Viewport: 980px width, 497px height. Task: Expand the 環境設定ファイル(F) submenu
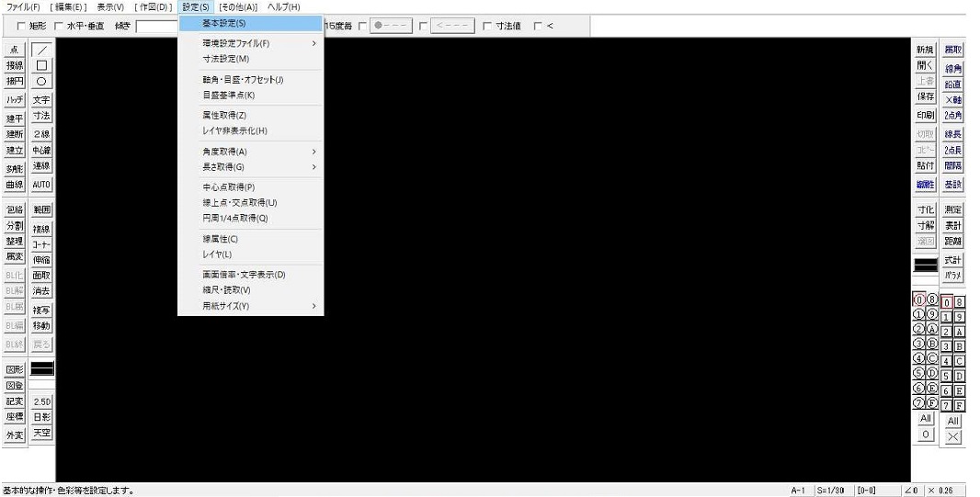click(259, 43)
